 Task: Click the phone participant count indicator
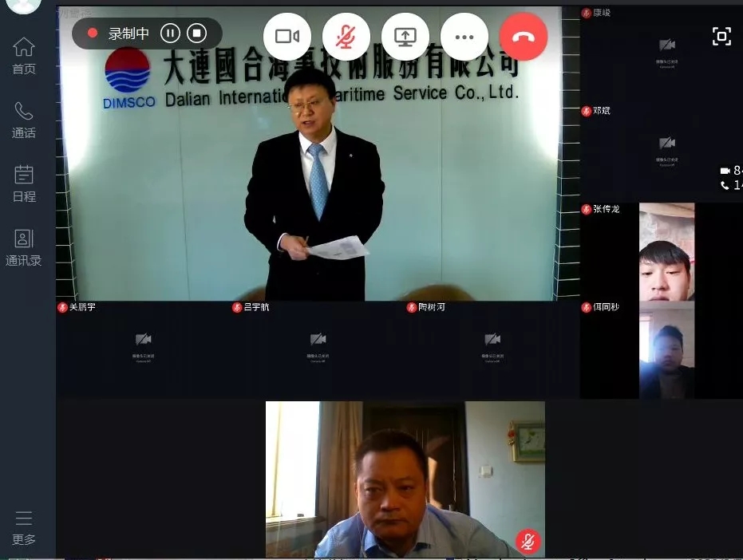click(731, 185)
